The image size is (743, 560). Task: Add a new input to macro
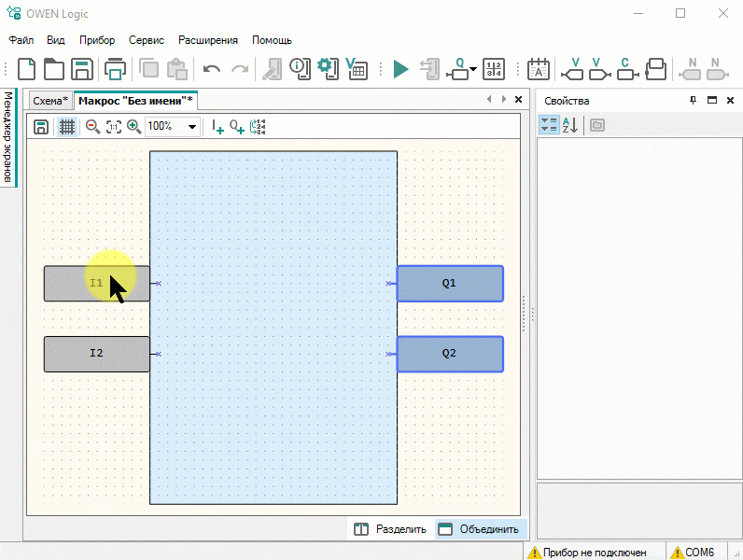217,126
